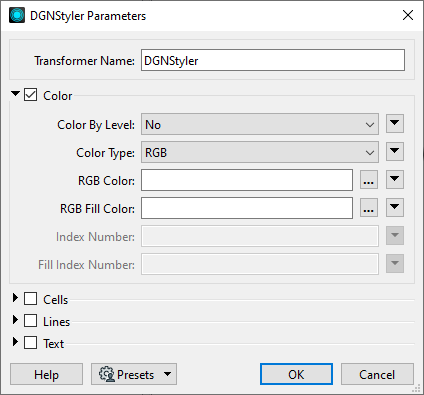Click the Transformer Name input field
The height and width of the screenshot is (395, 424).
pyautogui.click(x=273, y=60)
